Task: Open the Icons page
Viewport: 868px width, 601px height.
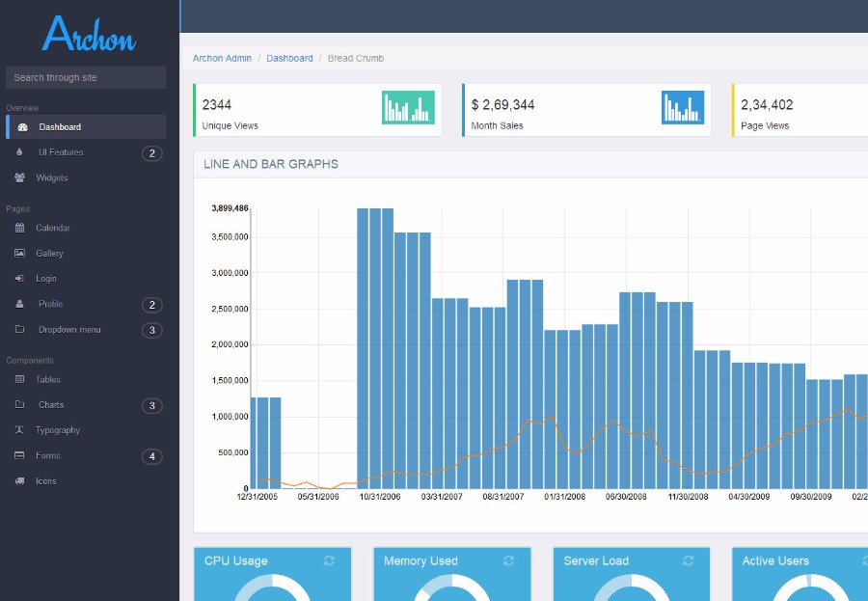Action: [46, 480]
